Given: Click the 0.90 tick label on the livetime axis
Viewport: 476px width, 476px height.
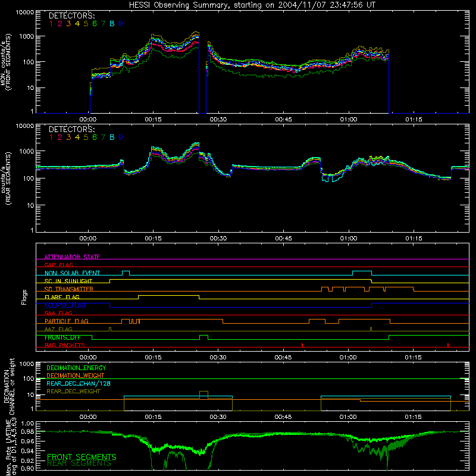Looking at the screenshot, I should click(x=27, y=468).
